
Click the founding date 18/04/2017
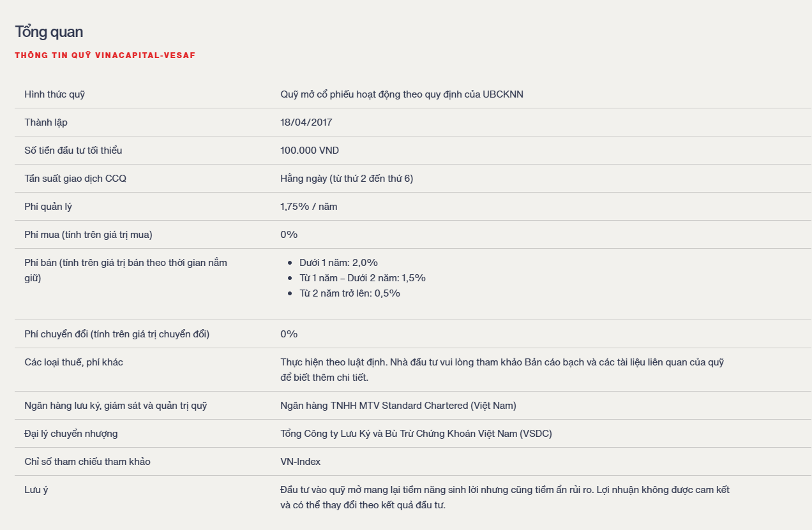click(306, 122)
